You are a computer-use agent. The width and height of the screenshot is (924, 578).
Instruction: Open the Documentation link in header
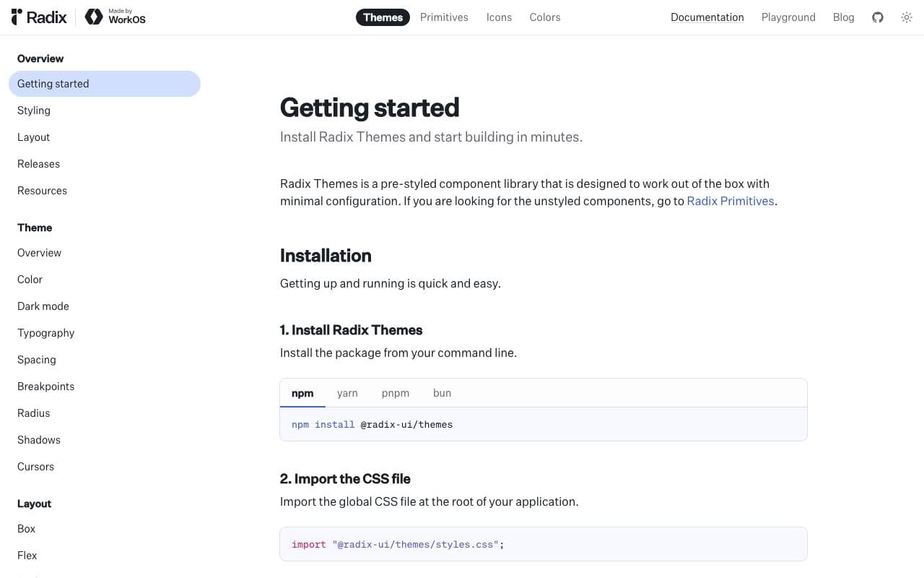707,17
